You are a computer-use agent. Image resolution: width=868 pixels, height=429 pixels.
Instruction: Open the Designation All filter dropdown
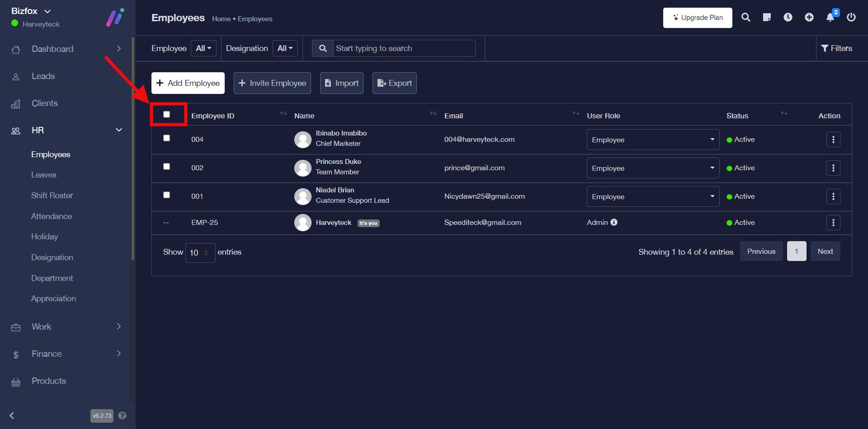click(285, 48)
